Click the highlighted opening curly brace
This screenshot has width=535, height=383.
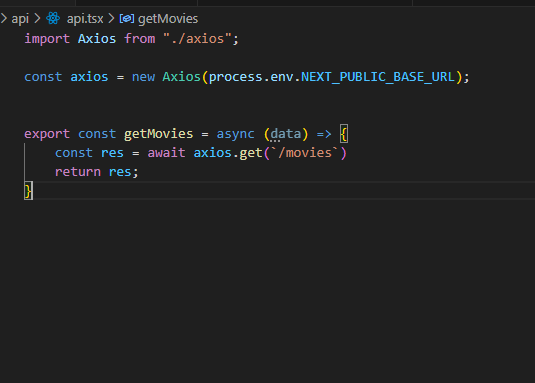pyautogui.click(x=344, y=134)
